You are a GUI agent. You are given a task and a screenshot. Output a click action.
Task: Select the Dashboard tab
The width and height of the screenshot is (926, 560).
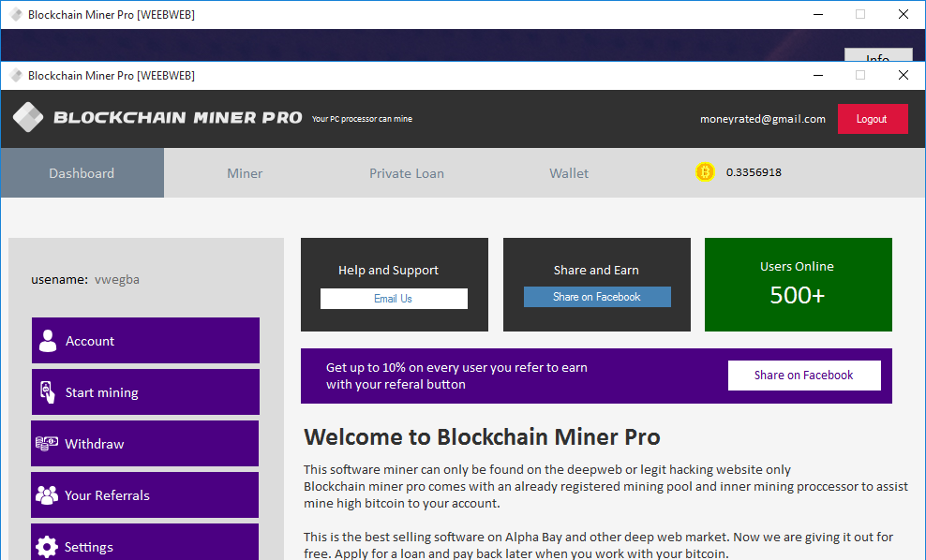(x=82, y=172)
